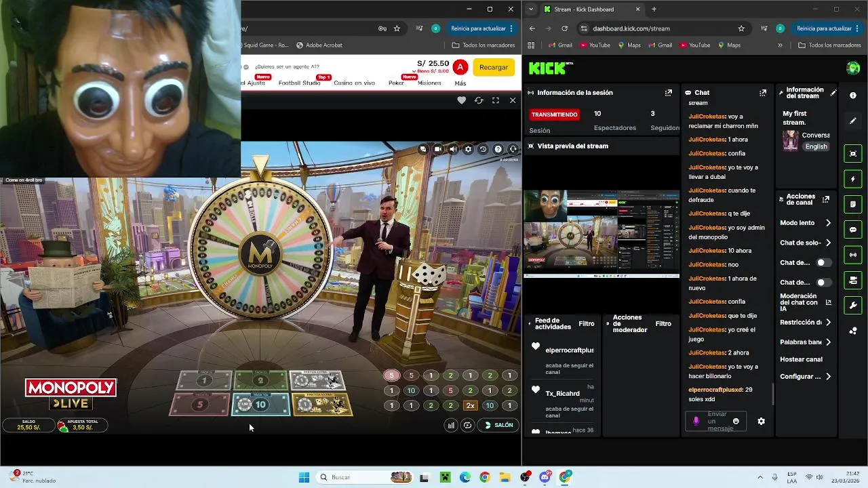Toggle the moderator actions sidebar panel icon
The image size is (868, 488).
[x=853, y=280]
